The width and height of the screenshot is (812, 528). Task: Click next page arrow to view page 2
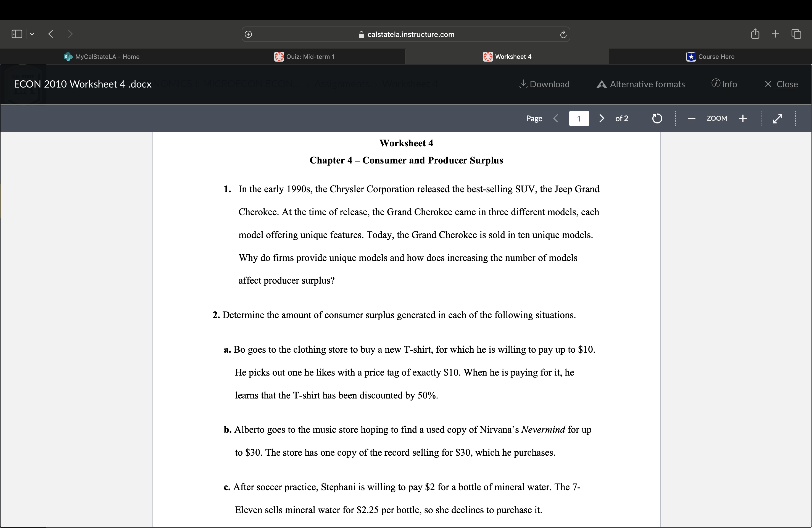point(601,118)
